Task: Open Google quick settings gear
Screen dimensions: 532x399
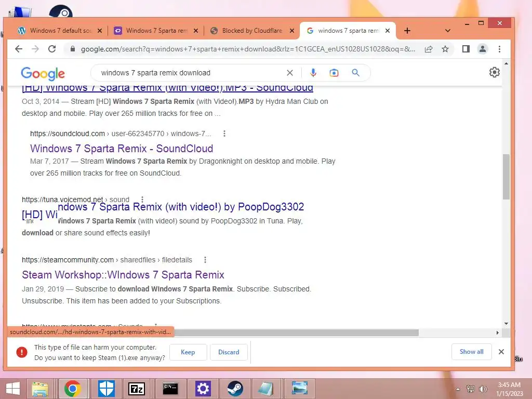Action: pyautogui.click(x=495, y=72)
